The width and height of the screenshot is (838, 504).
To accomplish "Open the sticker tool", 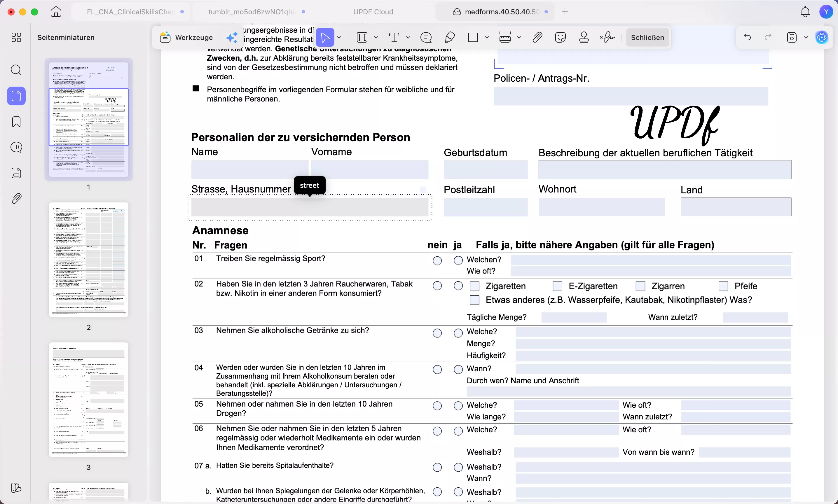I will [560, 37].
